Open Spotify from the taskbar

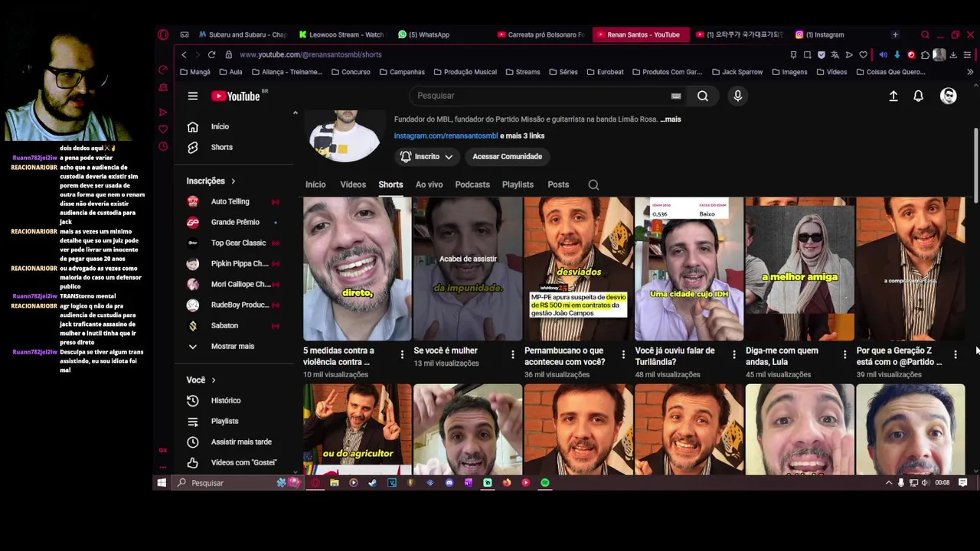coord(545,483)
